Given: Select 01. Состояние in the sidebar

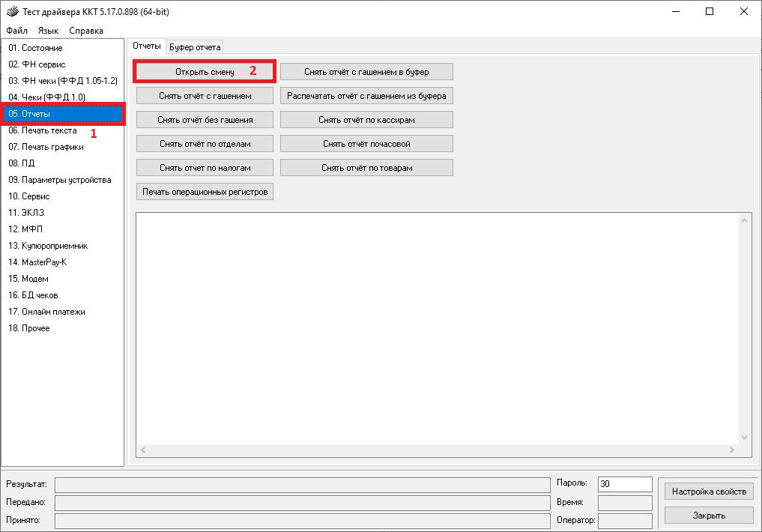Looking at the screenshot, I should click(35, 48).
